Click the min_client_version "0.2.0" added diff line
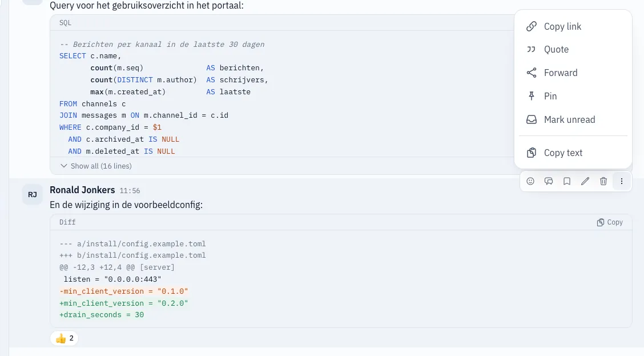 click(124, 303)
